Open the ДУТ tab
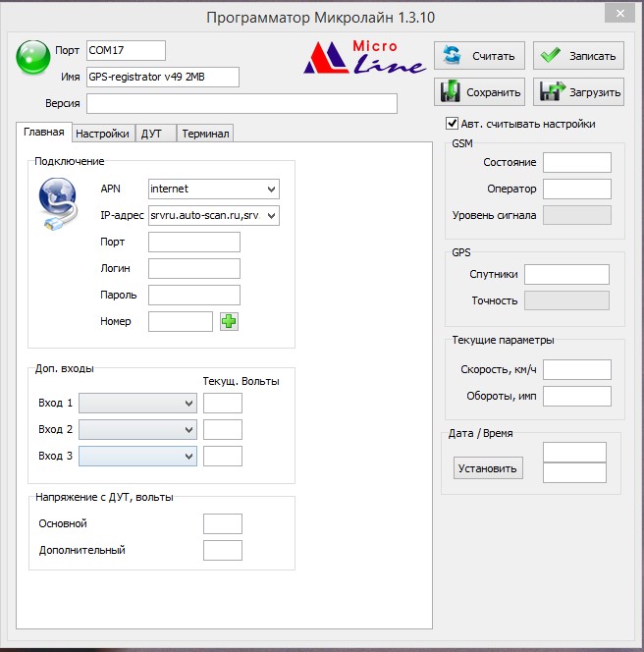 point(151,134)
